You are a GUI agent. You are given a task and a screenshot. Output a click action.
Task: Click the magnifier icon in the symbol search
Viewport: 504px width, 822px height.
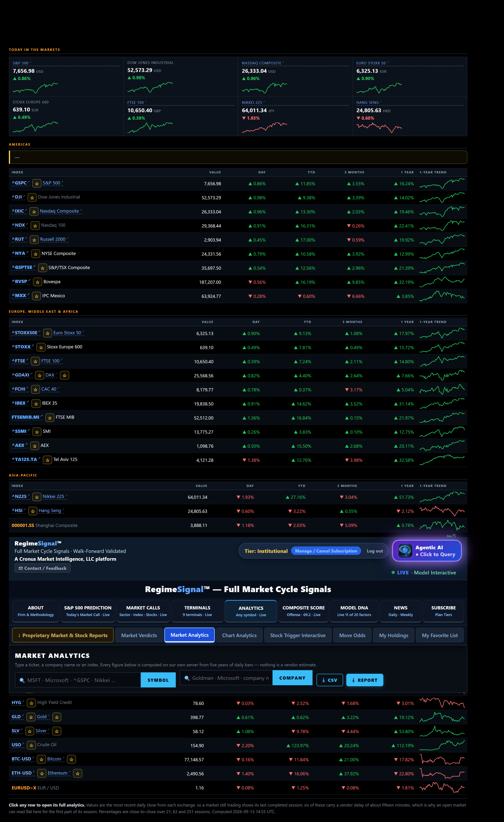pyautogui.click(x=22, y=680)
